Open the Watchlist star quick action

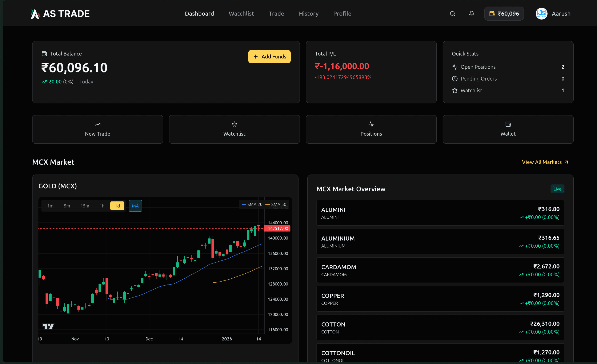pos(234,129)
